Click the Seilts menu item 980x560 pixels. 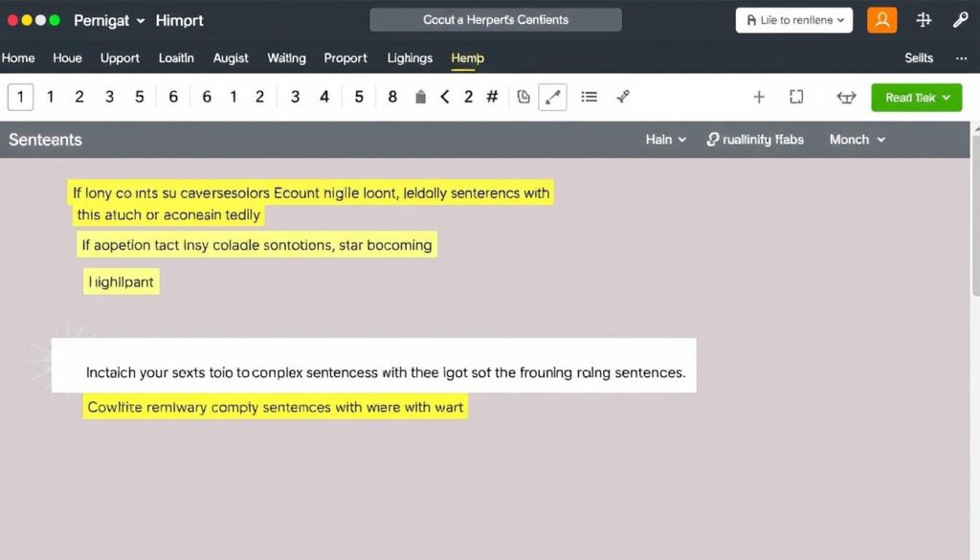tap(919, 58)
